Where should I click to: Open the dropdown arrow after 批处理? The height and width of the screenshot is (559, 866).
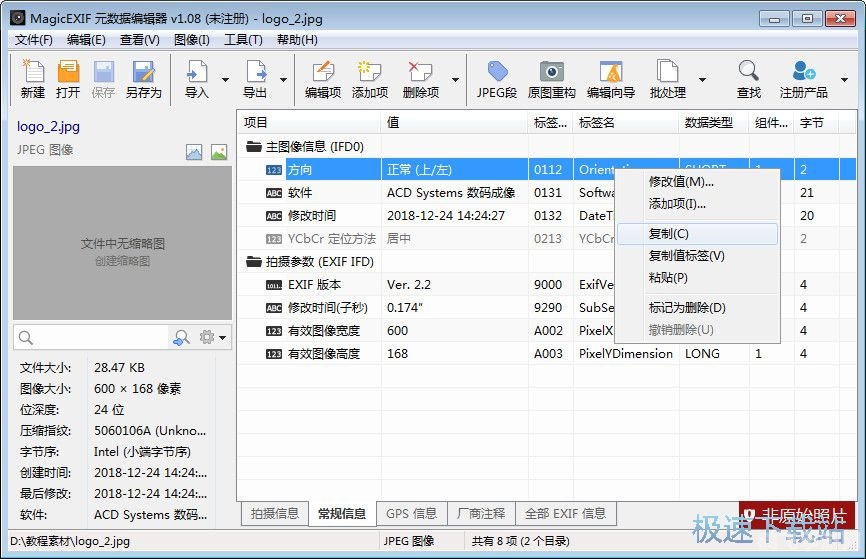703,80
